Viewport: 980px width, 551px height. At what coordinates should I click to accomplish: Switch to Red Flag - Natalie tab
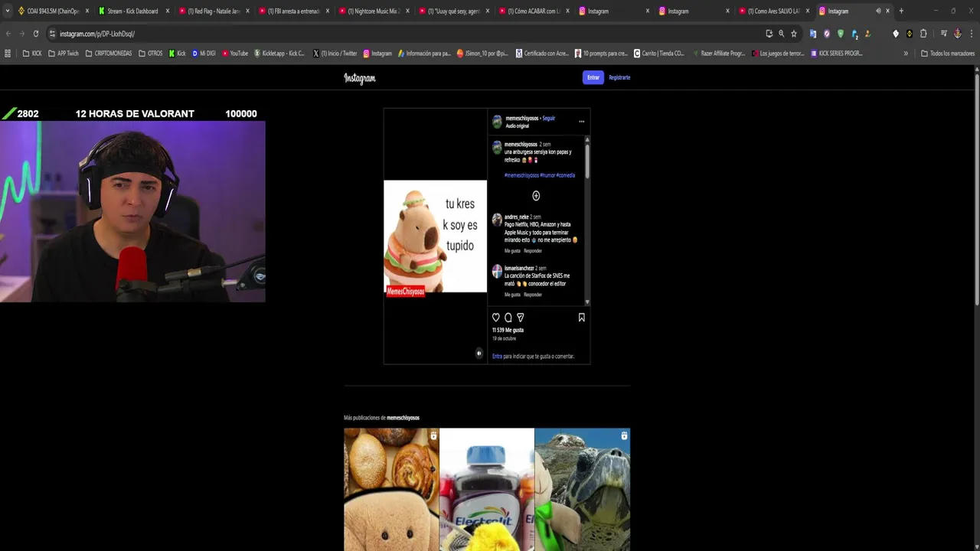pos(214,11)
